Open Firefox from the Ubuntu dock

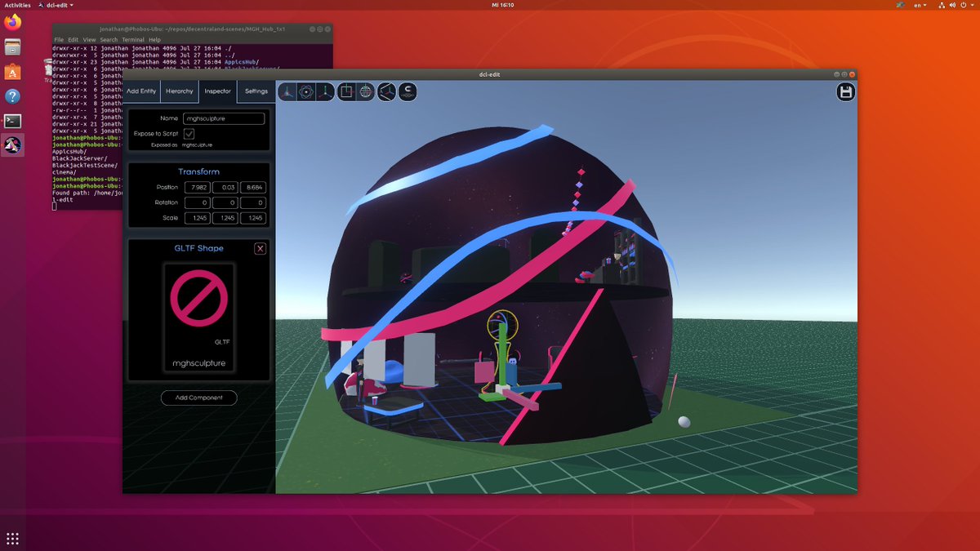[x=12, y=22]
